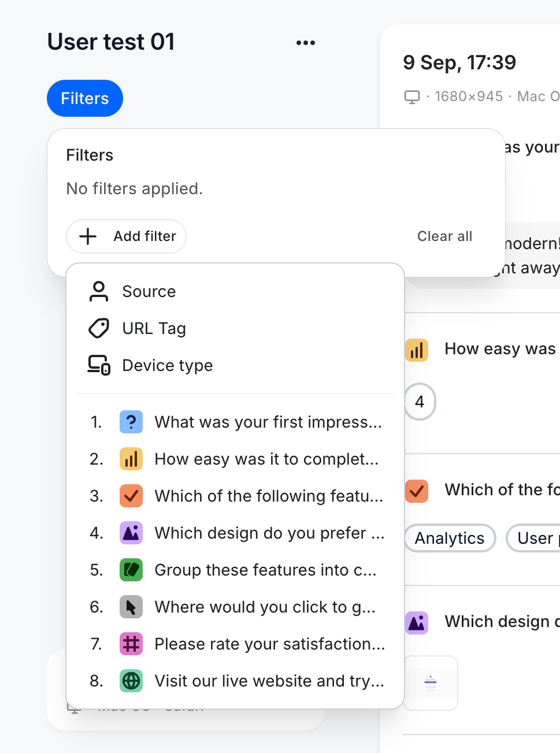Open the three-dot menu beside User test 01
The height and width of the screenshot is (753, 560).
coord(305,43)
